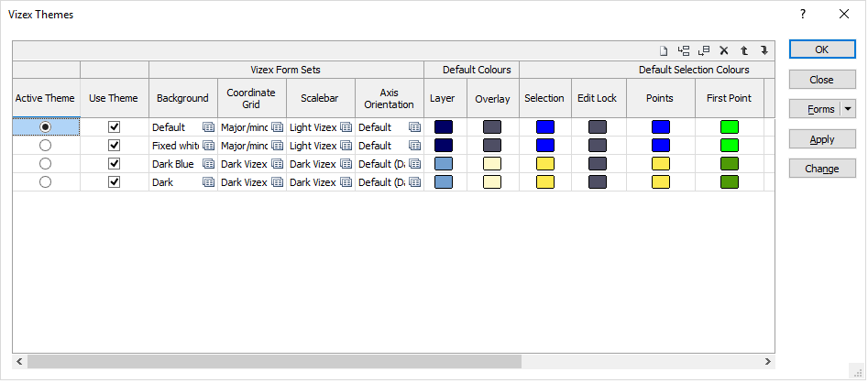Screen dimensions: 868x383
Task: Click the Close button
Action: click(x=822, y=80)
